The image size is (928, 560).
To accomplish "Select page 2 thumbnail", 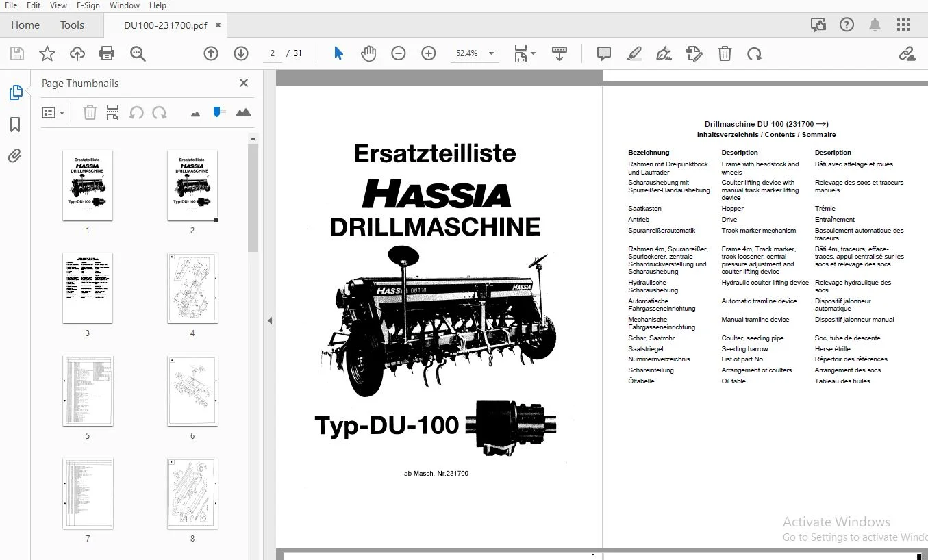I will click(192, 186).
